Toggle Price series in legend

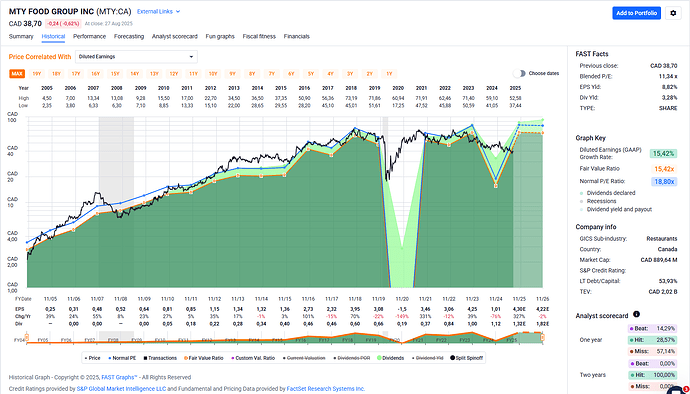pyautogui.click(x=92, y=358)
